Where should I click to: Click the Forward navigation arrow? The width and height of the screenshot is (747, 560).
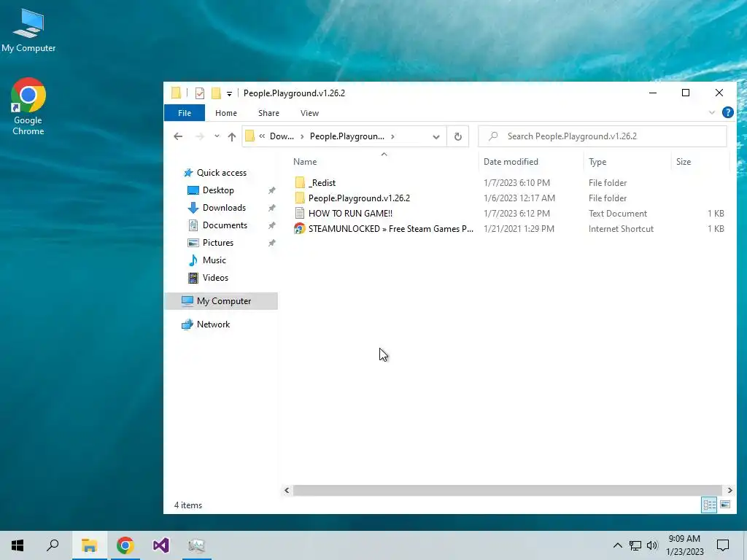pos(200,136)
